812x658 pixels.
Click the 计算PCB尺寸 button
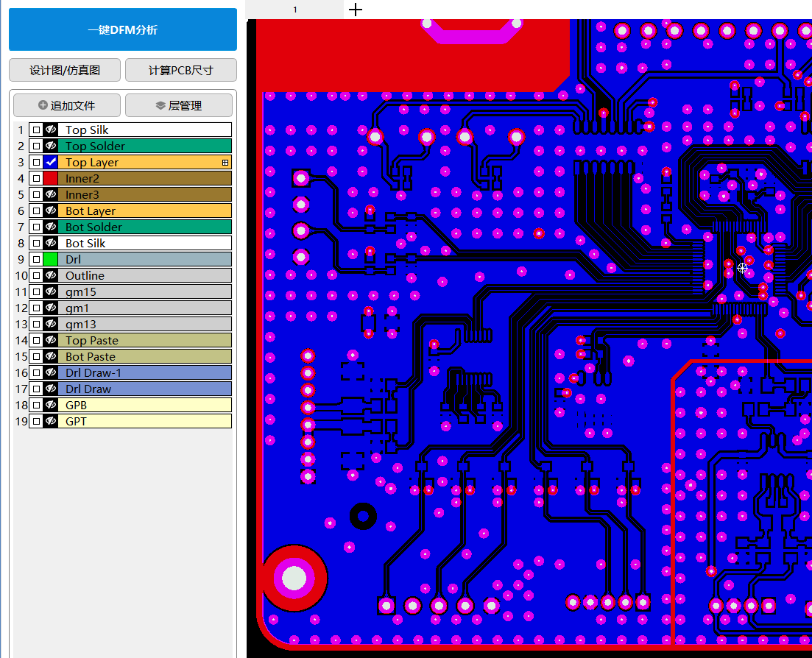(x=180, y=70)
